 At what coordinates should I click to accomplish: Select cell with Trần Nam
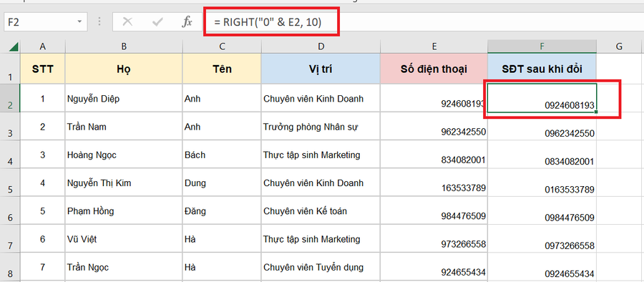[x=124, y=127]
